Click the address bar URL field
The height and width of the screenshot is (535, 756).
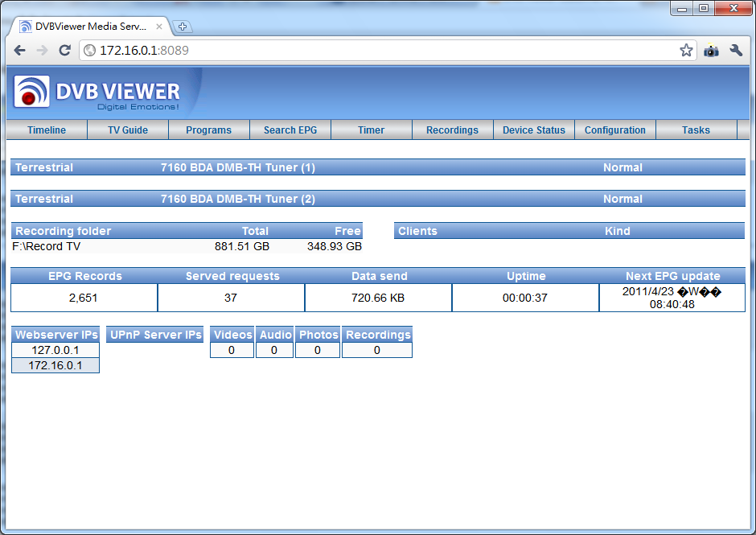pos(378,51)
